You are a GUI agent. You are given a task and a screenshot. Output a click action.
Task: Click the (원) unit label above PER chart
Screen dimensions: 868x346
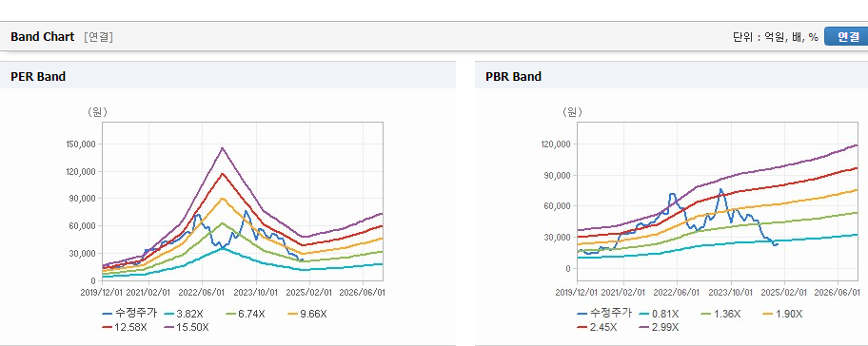pos(97,112)
